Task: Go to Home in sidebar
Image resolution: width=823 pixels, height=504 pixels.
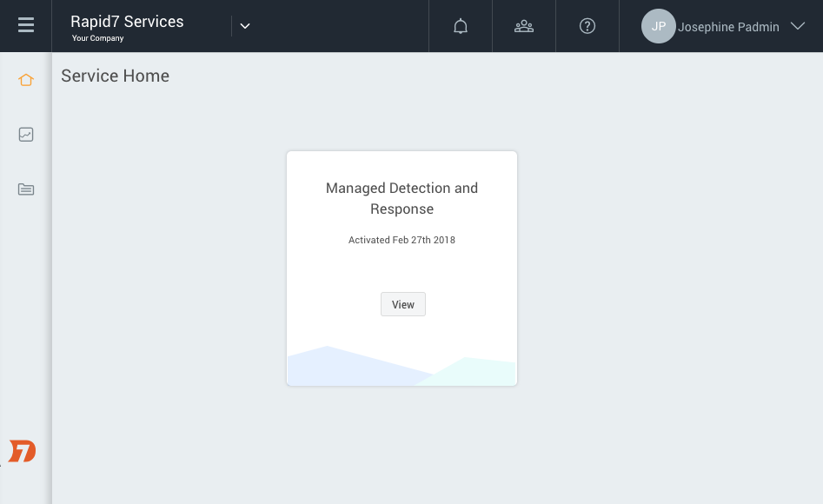Action: pyautogui.click(x=26, y=80)
